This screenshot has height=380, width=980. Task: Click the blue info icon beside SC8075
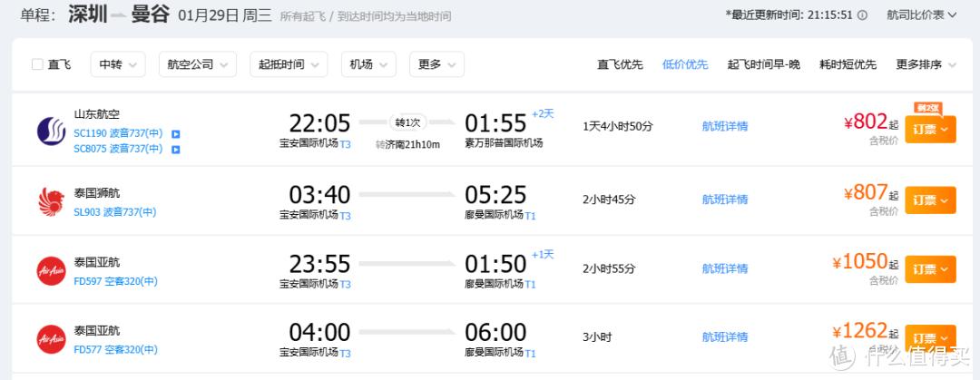coord(176,150)
